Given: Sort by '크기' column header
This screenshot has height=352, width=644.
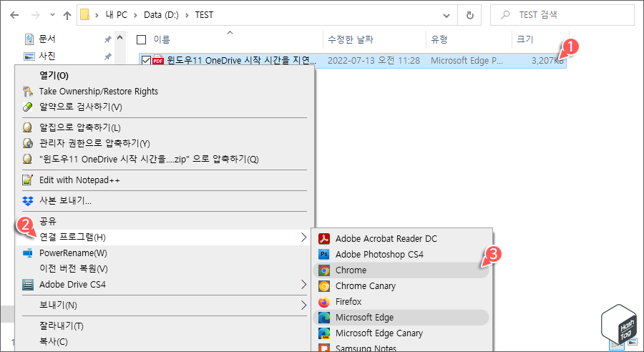Looking at the screenshot, I should [525, 39].
